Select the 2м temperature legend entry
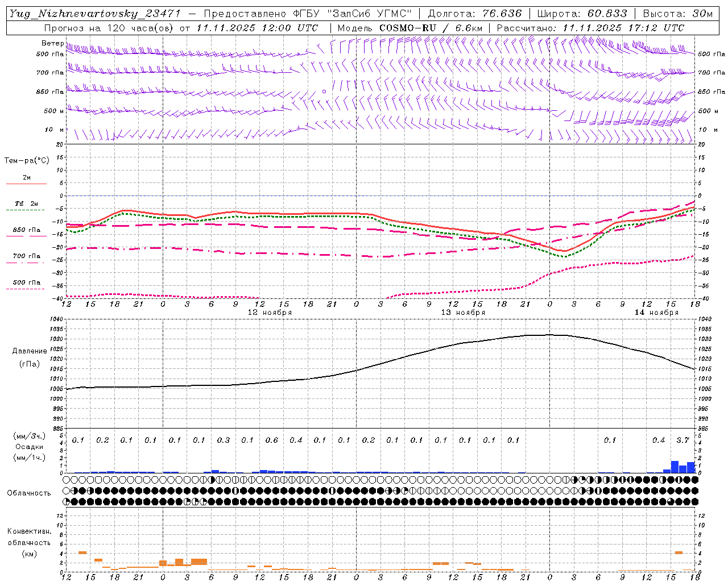The width and height of the screenshot is (728, 582). [x=27, y=177]
